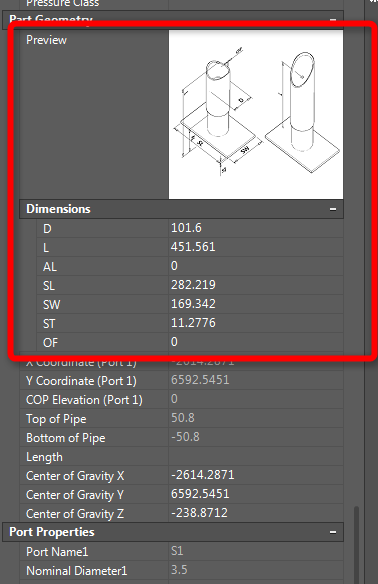This screenshot has height=584, width=378.
Task: Click the ST dimension label
Action: (x=49, y=324)
